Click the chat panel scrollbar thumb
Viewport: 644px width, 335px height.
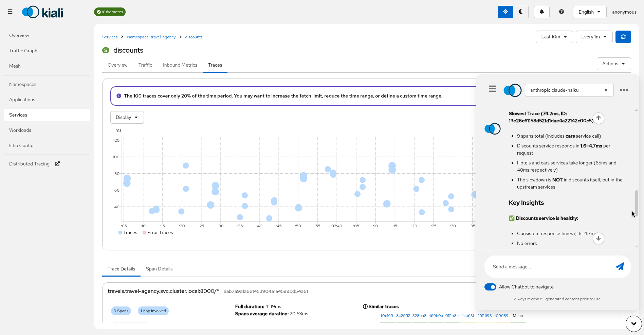tap(637, 203)
